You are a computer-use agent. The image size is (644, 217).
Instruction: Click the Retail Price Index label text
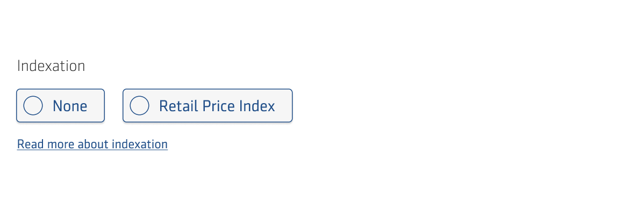(217, 106)
